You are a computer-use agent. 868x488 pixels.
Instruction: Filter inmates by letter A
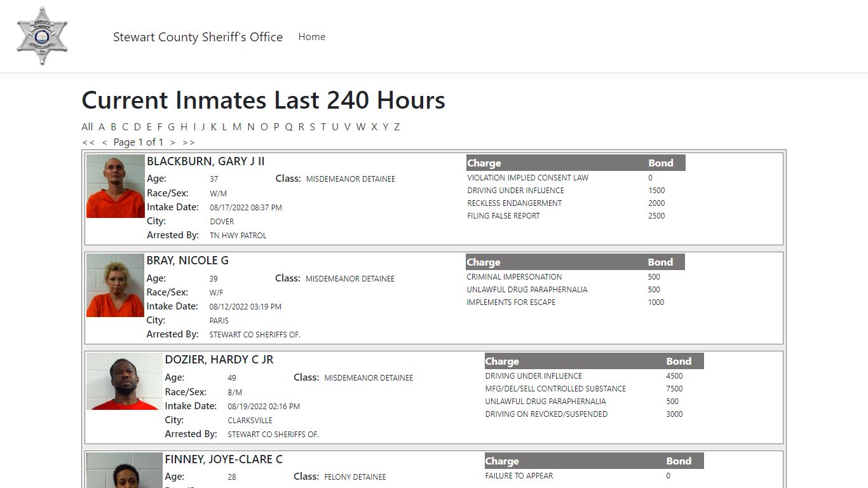point(102,126)
